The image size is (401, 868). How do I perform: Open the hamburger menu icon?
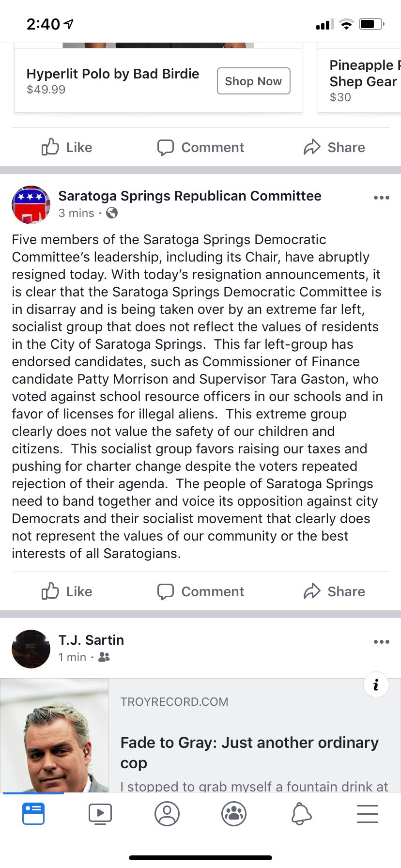[368, 814]
